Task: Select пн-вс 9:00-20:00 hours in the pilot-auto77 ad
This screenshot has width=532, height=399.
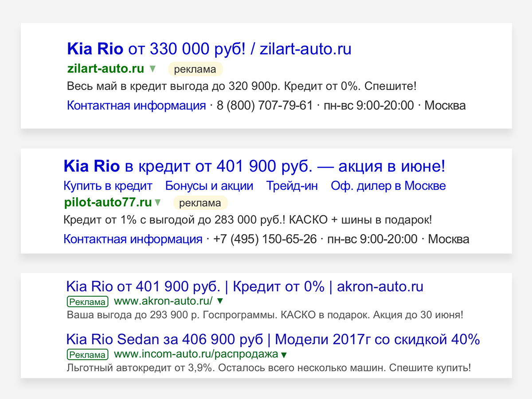Action: (x=372, y=239)
